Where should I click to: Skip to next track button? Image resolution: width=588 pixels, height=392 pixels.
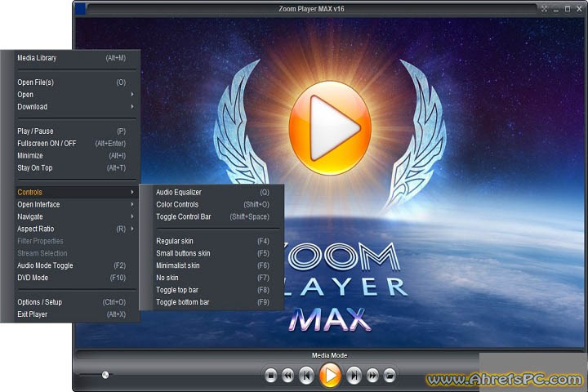tap(354, 375)
